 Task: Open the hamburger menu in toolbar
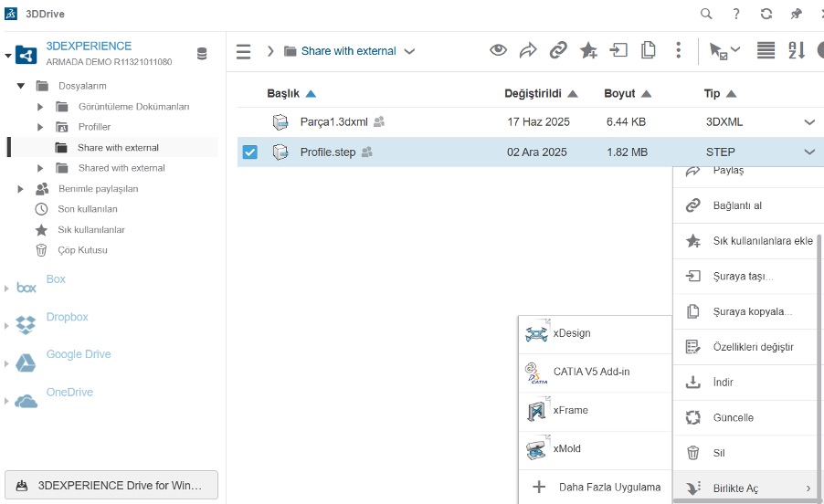click(243, 51)
